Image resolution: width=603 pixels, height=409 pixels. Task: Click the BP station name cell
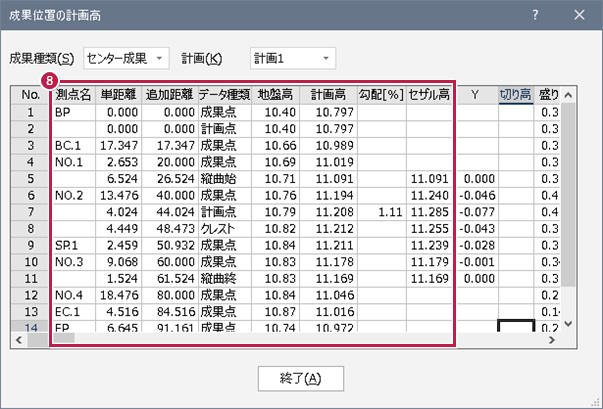pyautogui.click(x=72, y=112)
